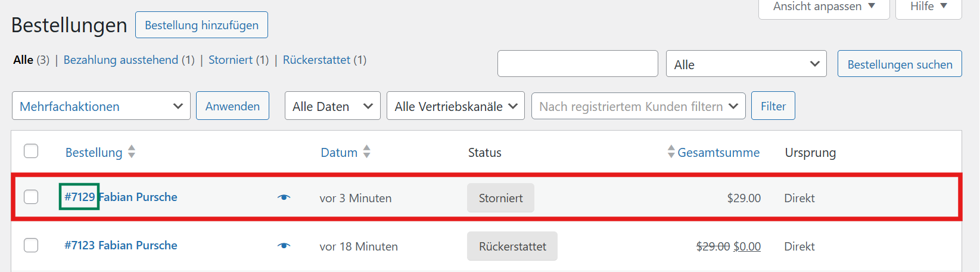Image resolution: width=980 pixels, height=272 pixels.
Task: Sort orders by Bestellung column arrows
Action: point(132,152)
